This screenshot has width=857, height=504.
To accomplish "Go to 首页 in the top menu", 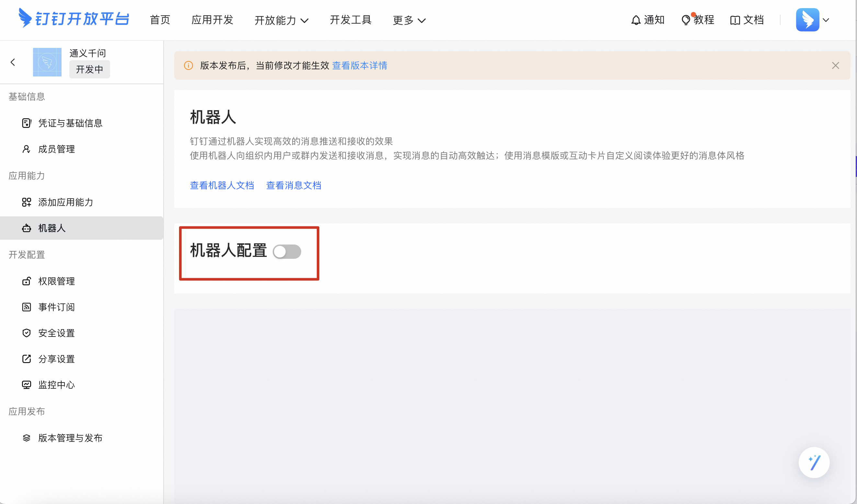I will (x=160, y=20).
